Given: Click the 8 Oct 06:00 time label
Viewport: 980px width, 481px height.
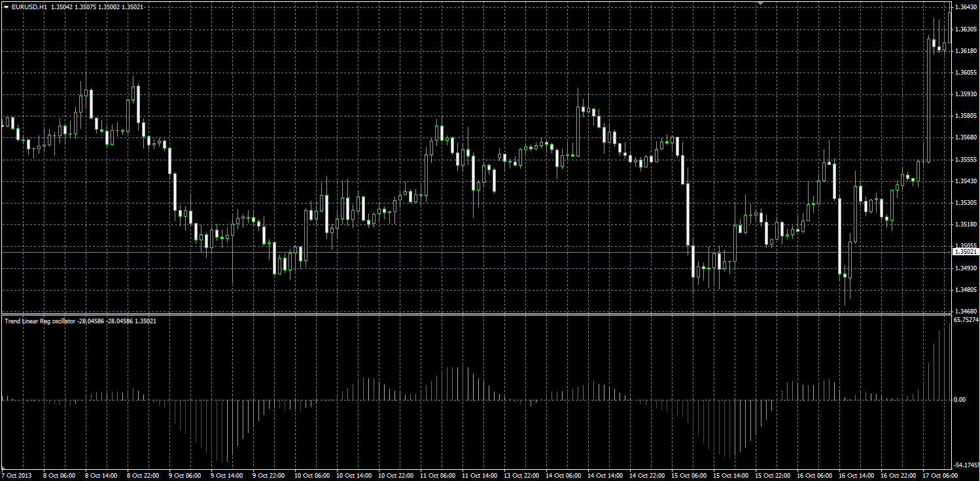Looking at the screenshot, I should [x=59, y=476].
